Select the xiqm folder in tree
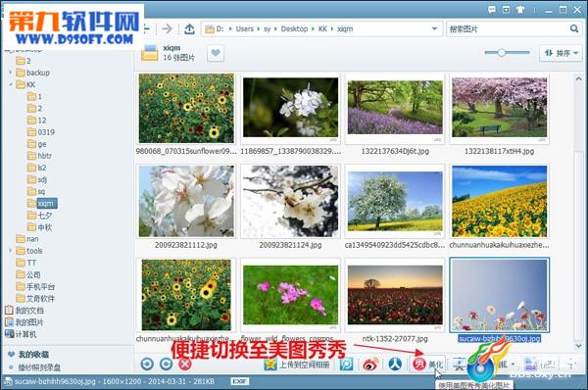Screen dimensions: 588x390 (42, 203)
